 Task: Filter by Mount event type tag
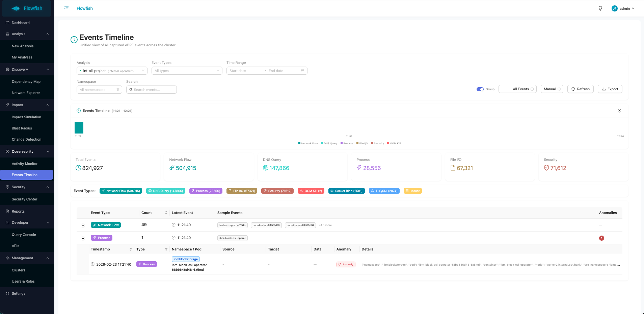413,191
